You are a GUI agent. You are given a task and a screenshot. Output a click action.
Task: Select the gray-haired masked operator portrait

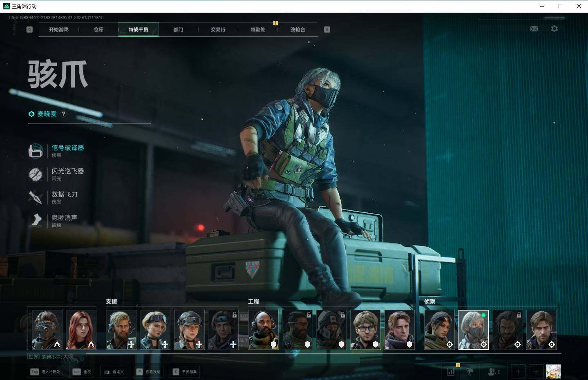[x=474, y=330]
